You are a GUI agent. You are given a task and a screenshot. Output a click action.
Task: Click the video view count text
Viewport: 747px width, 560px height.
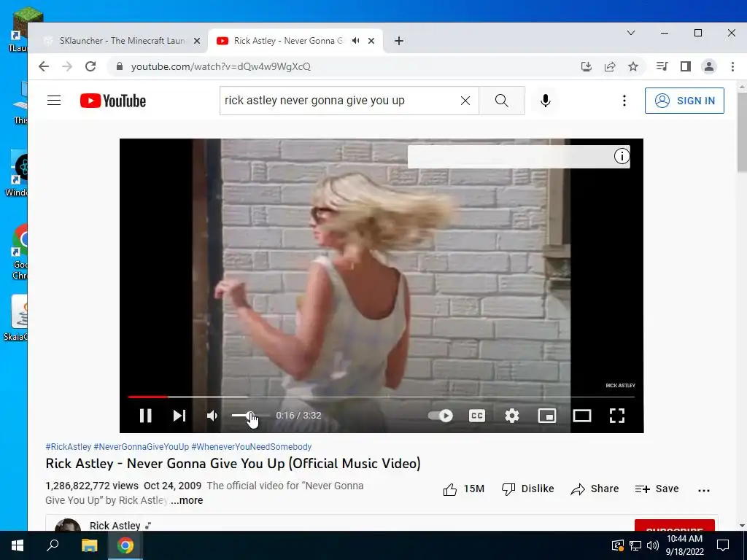click(x=92, y=486)
